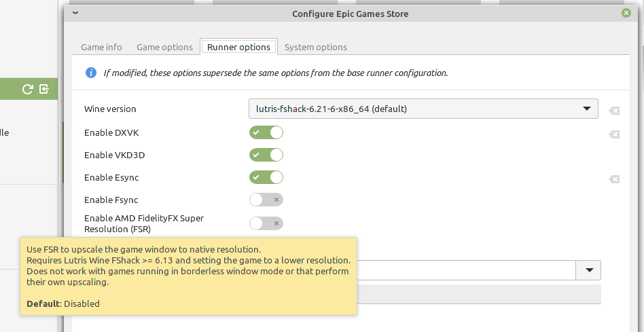Close the Configure Epic Games Store dialog

[626, 13]
